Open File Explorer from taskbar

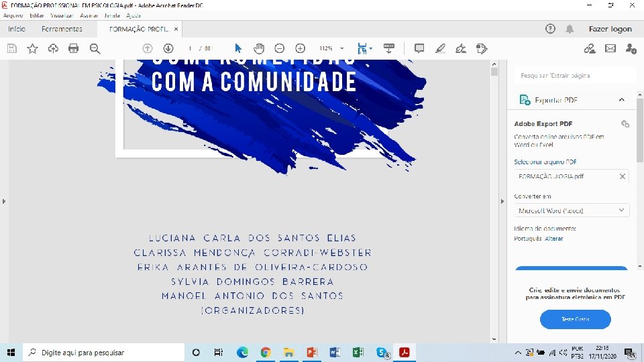(288, 353)
